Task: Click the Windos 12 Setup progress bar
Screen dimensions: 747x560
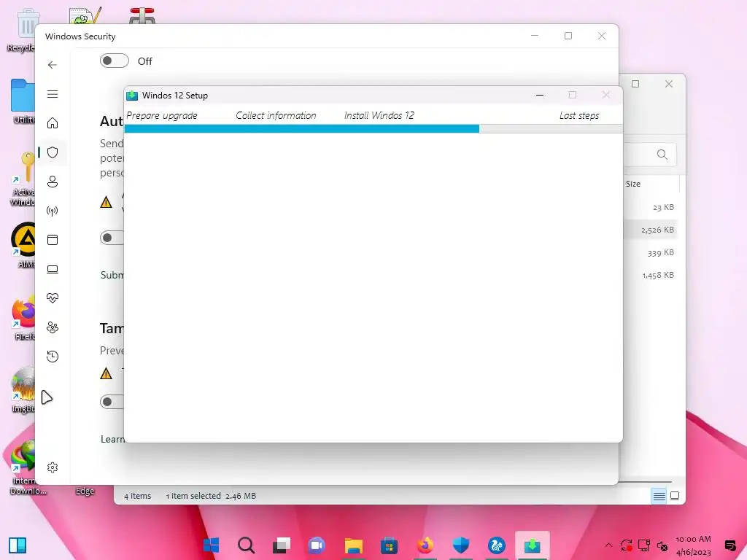Action: [x=373, y=128]
